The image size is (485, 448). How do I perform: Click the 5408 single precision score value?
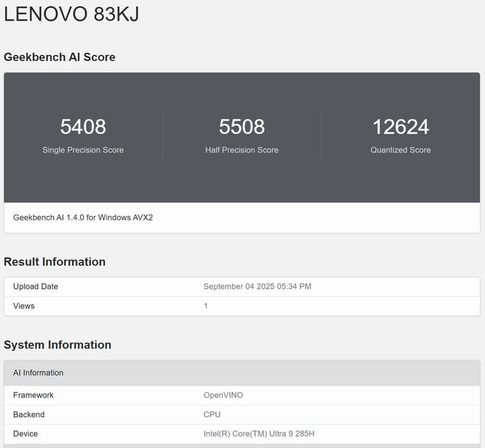[x=83, y=127]
